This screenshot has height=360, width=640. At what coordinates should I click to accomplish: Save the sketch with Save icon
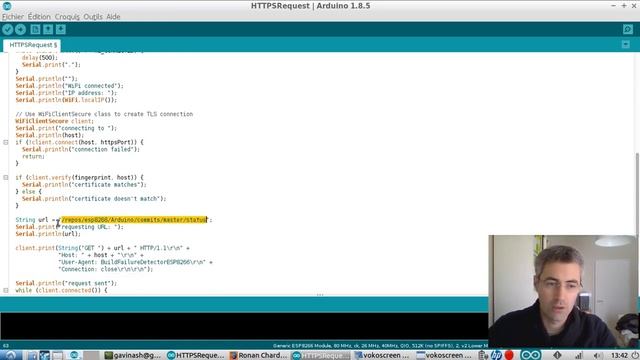pos(61,29)
